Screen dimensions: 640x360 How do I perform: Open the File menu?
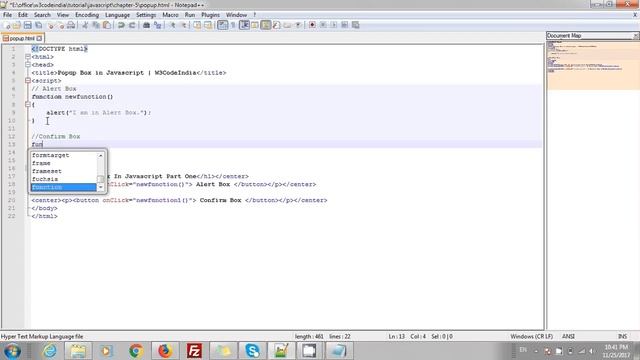(7, 15)
